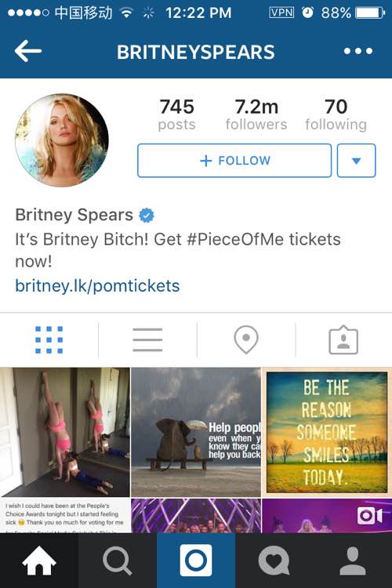Tap the back arrow icon
The image size is (392, 588).
[28, 51]
